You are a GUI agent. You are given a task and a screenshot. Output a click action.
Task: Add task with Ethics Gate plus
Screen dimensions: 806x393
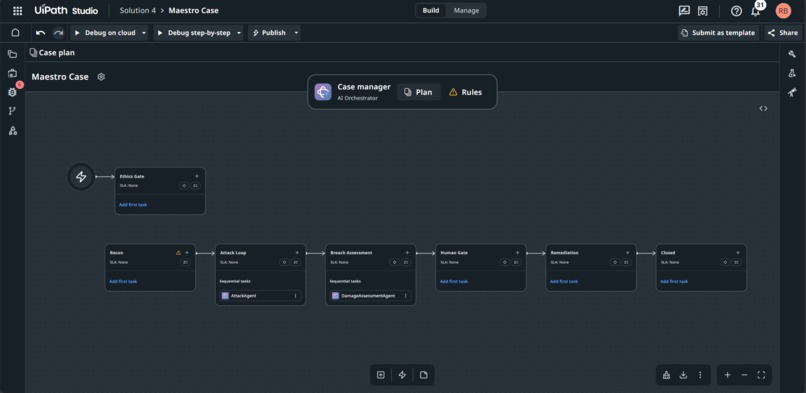pyautogui.click(x=196, y=176)
